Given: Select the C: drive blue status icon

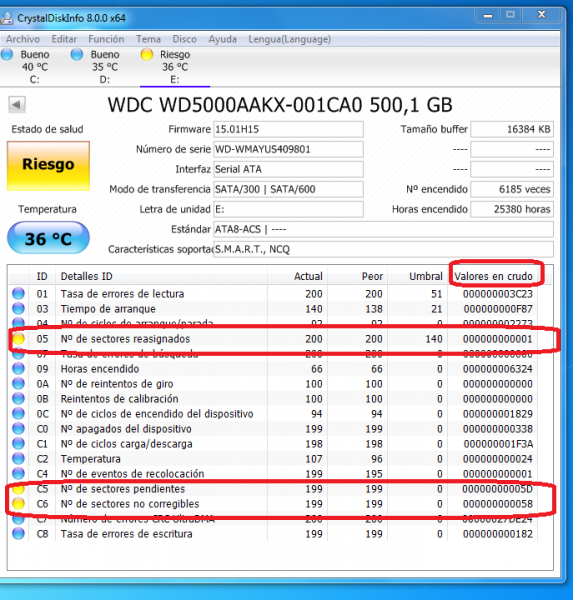Looking at the screenshot, I should (7, 54).
